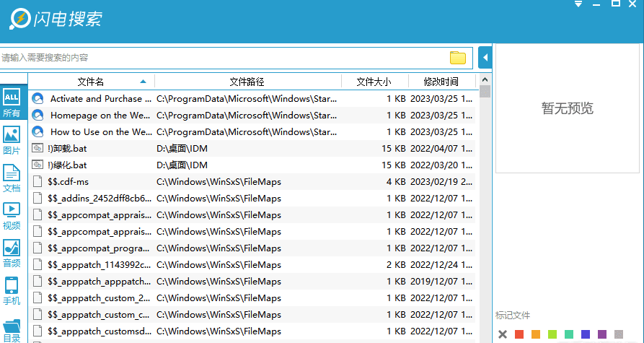Click the yellow folder icon in search box
This screenshot has height=343, width=644.
[x=457, y=58]
